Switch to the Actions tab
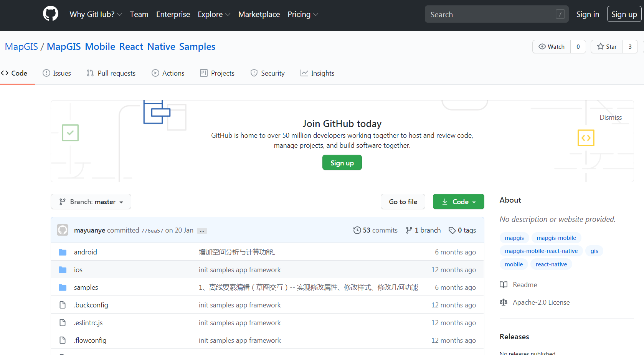Screen dimensions: 644x355 pos(168,73)
